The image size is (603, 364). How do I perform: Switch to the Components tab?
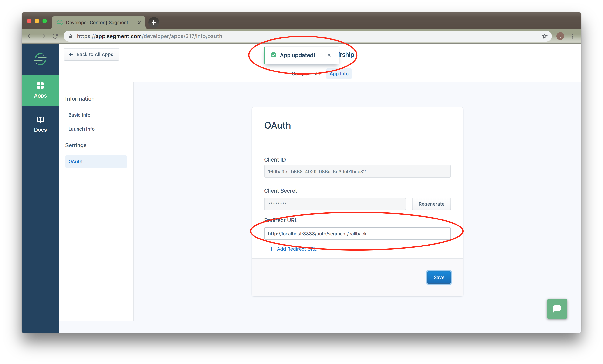306,74
